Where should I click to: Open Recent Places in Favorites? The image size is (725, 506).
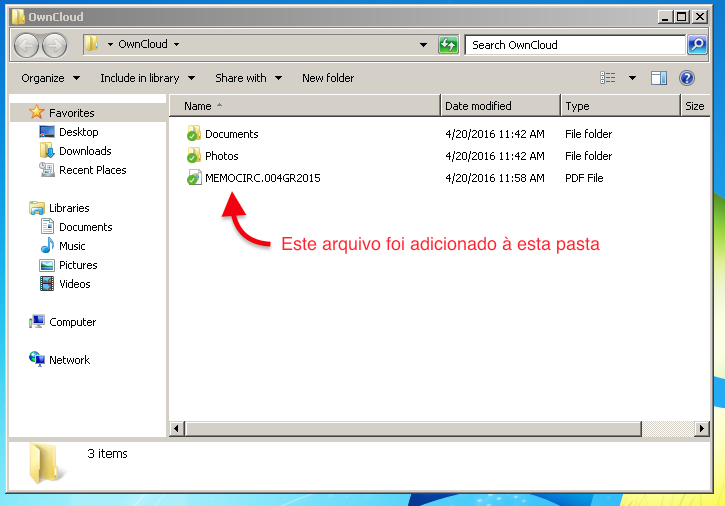tap(92, 170)
